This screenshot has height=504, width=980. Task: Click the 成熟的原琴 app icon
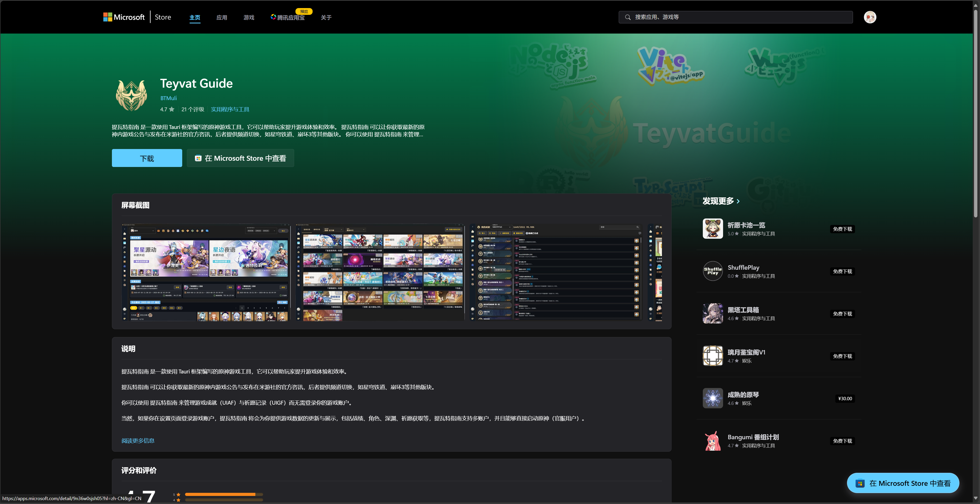click(713, 398)
